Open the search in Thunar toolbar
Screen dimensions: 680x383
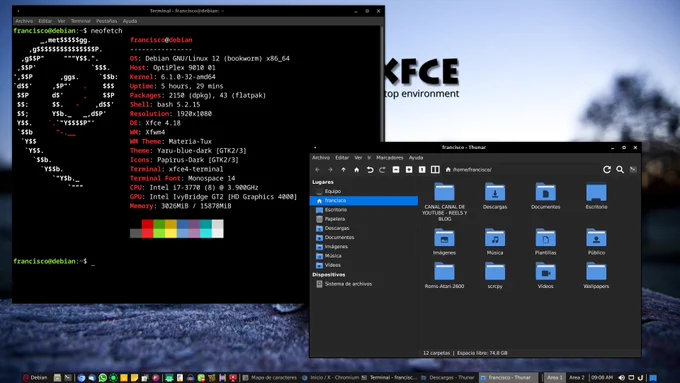click(620, 170)
